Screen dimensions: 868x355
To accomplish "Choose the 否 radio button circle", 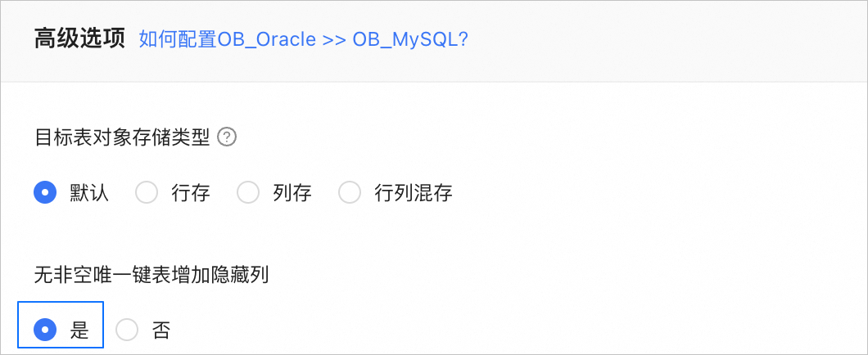I will click(x=127, y=330).
